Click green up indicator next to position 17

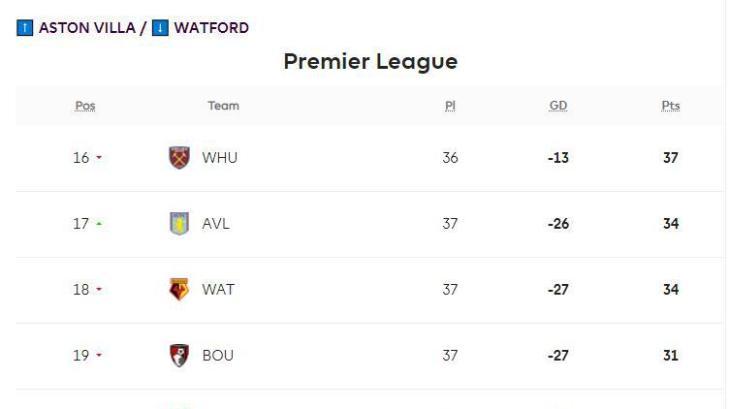99,224
